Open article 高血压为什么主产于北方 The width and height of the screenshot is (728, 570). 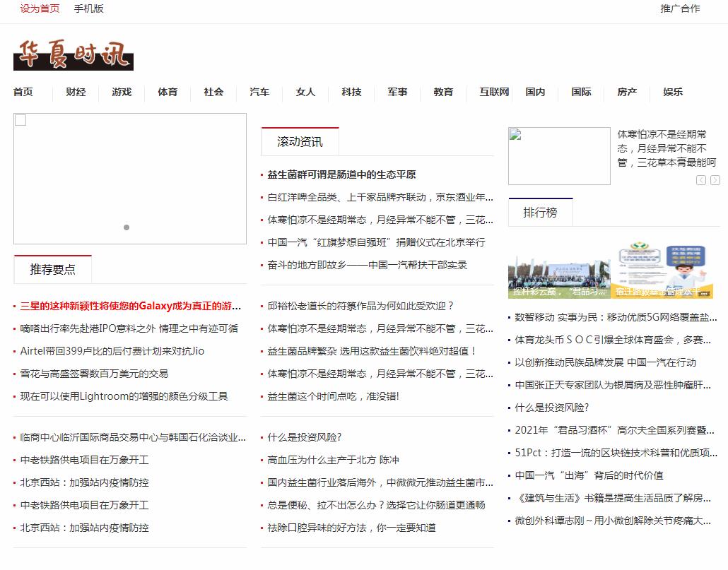334,460
